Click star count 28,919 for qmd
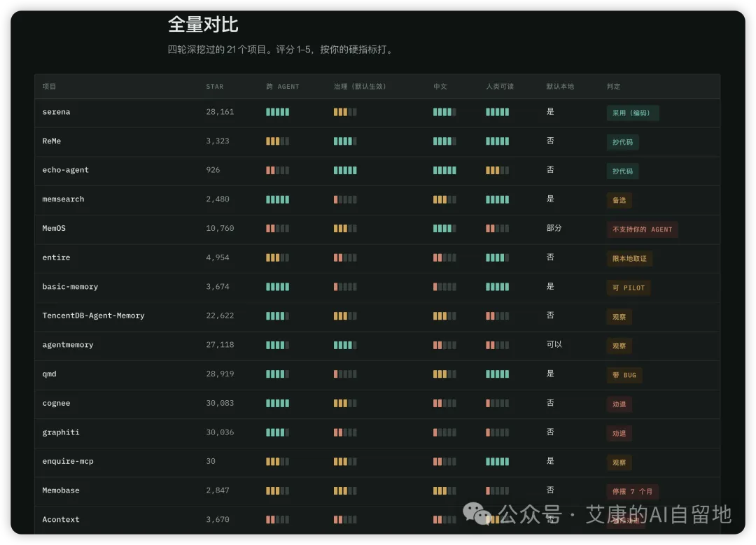Image resolution: width=756 pixels, height=545 pixels. click(x=220, y=374)
